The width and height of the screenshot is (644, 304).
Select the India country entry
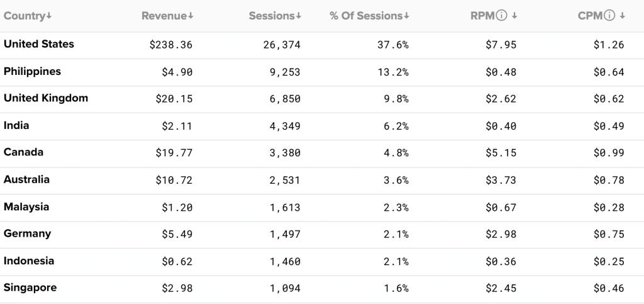tap(16, 125)
